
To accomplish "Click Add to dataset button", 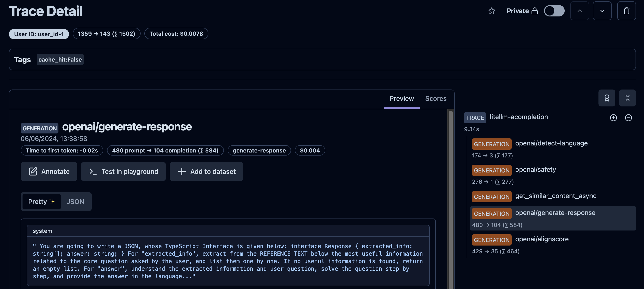I will 206,171.
